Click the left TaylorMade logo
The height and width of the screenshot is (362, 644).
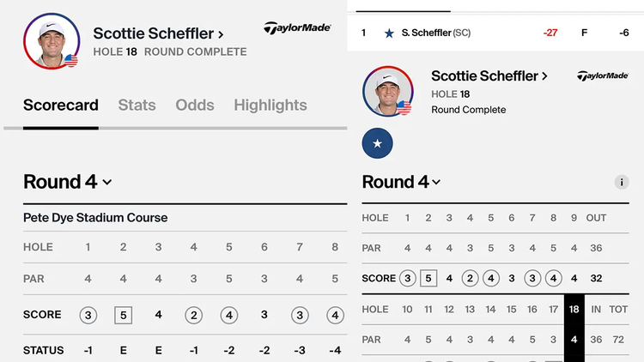[297, 28]
